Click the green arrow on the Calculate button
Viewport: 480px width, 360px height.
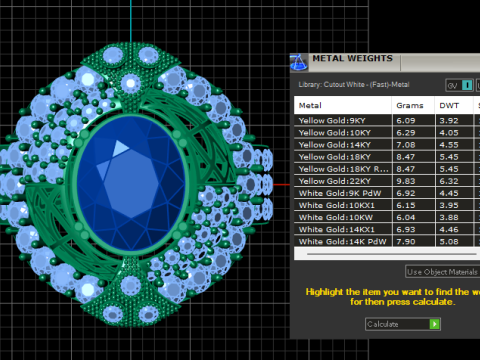pyautogui.click(x=434, y=324)
